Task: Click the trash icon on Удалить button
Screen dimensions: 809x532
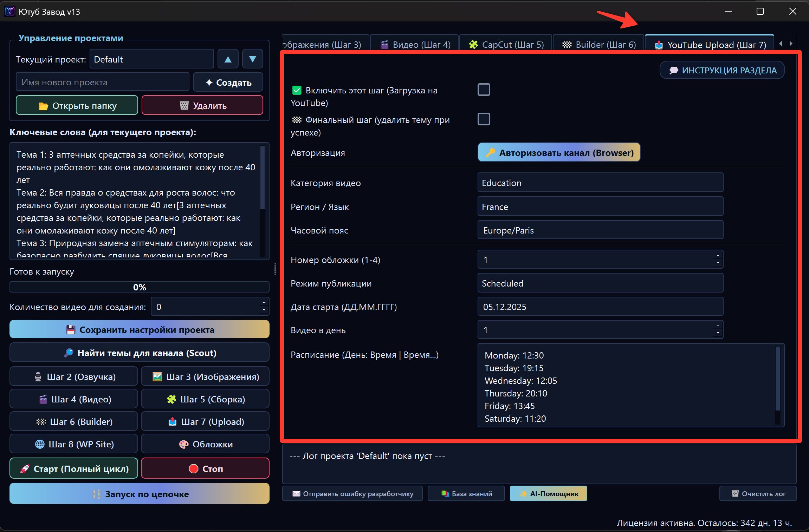Action: click(184, 106)
